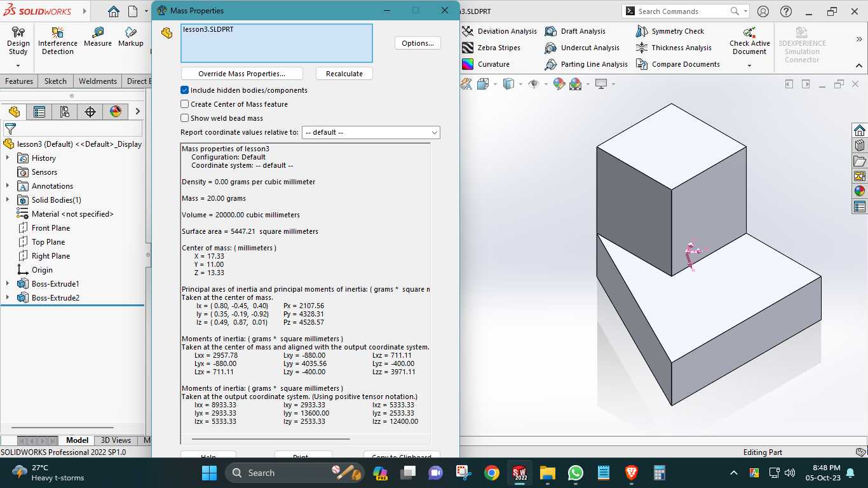Run Symmetry Check

click(x=670, y=31)
